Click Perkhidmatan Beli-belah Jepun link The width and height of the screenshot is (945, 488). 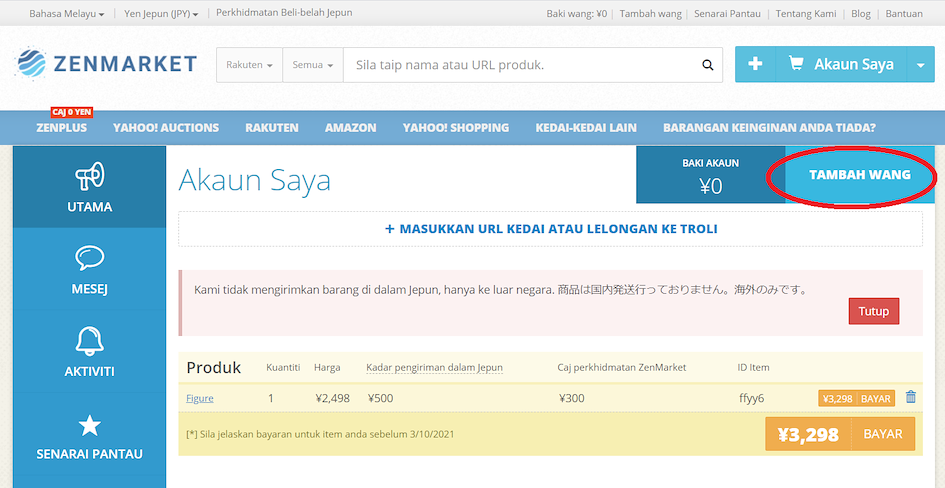point(284,13)
